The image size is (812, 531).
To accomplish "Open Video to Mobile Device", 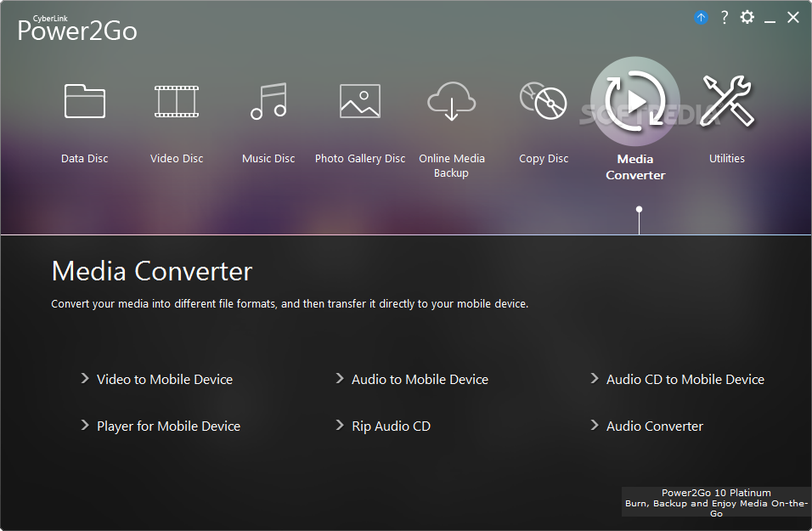I will pos(165,379).
